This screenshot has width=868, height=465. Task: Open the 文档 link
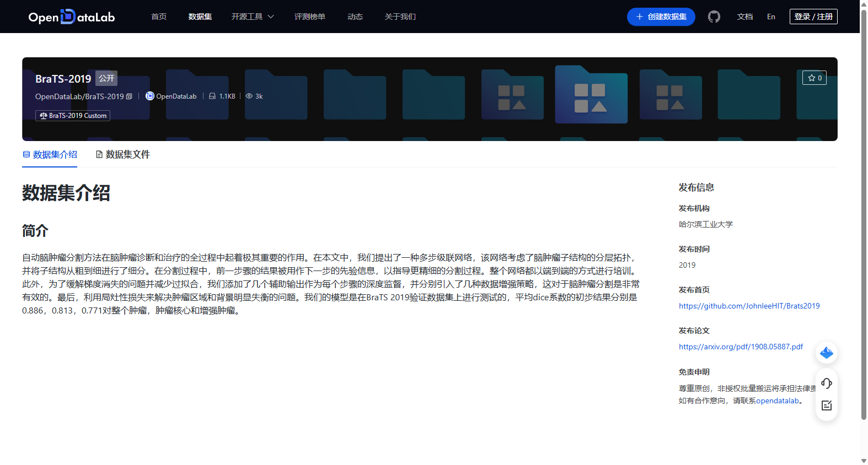click(x=745, y=17)
